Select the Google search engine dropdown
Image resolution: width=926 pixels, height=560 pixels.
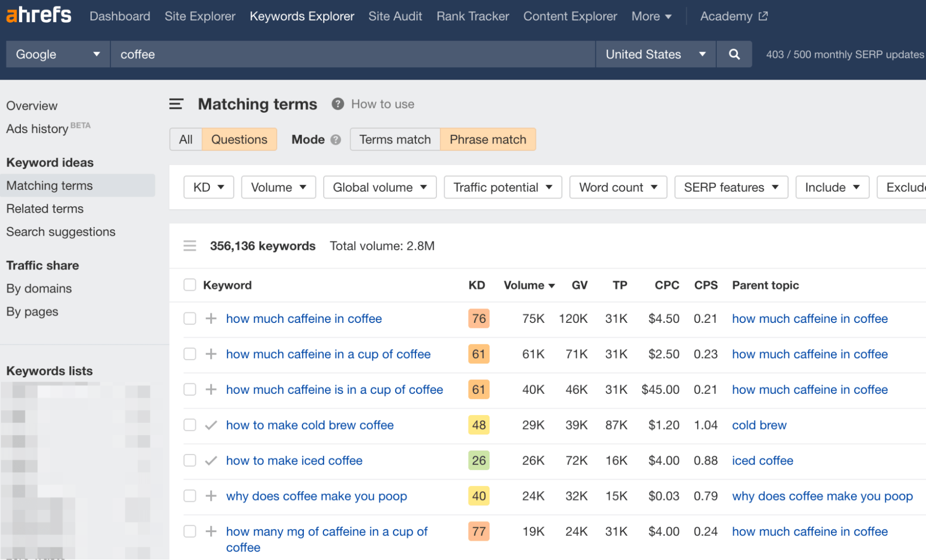point(56,54)
